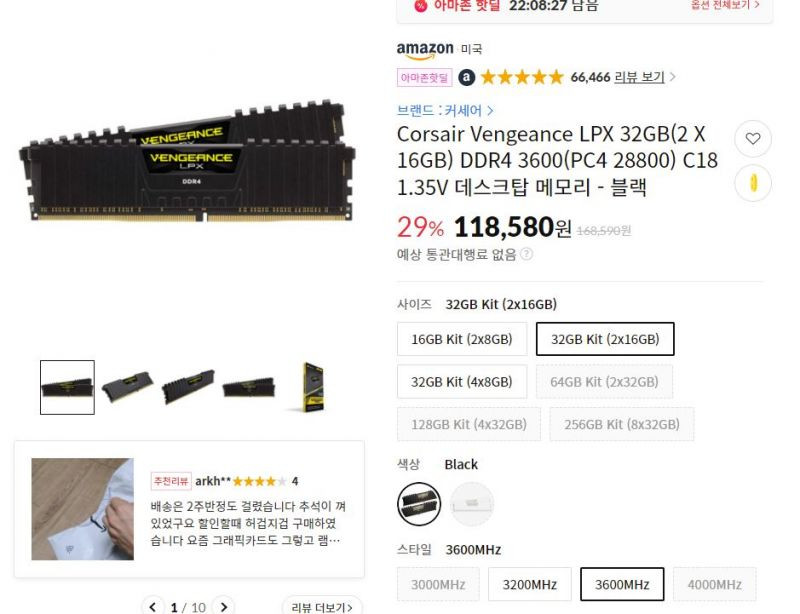The height and width of the screenshot is (614, 800).
Task: Click the customs fee question mark icon
Action: (x=526, y=254)
